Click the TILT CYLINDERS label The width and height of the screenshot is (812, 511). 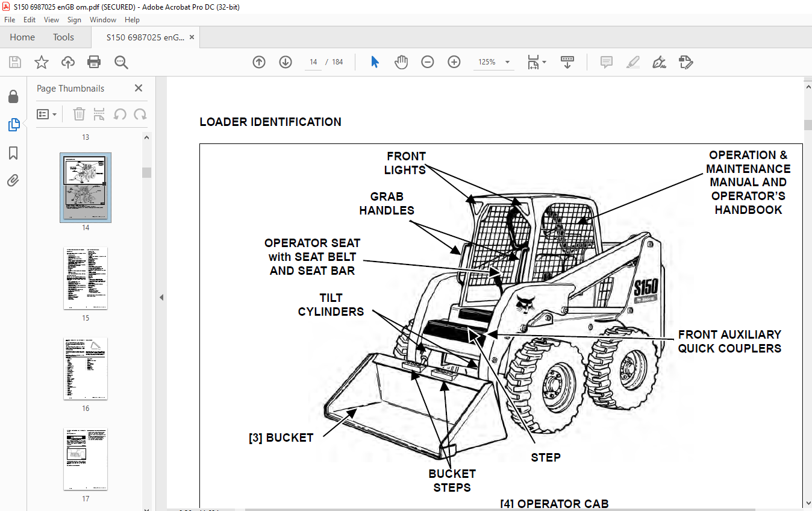click(x=331, y=305)
